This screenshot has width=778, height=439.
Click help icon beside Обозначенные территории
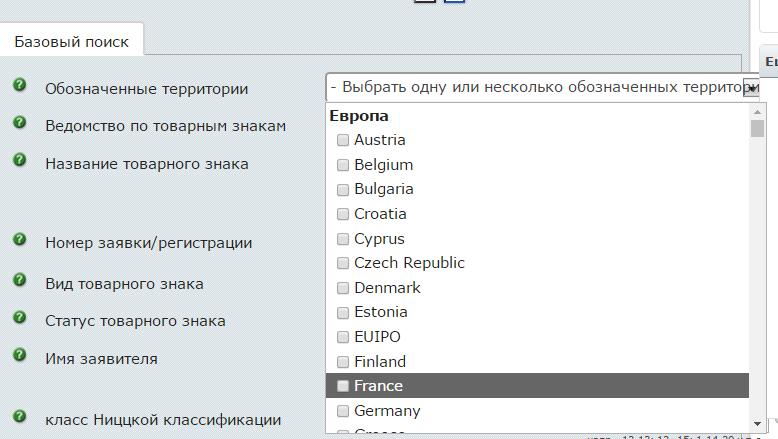point(19,85)
